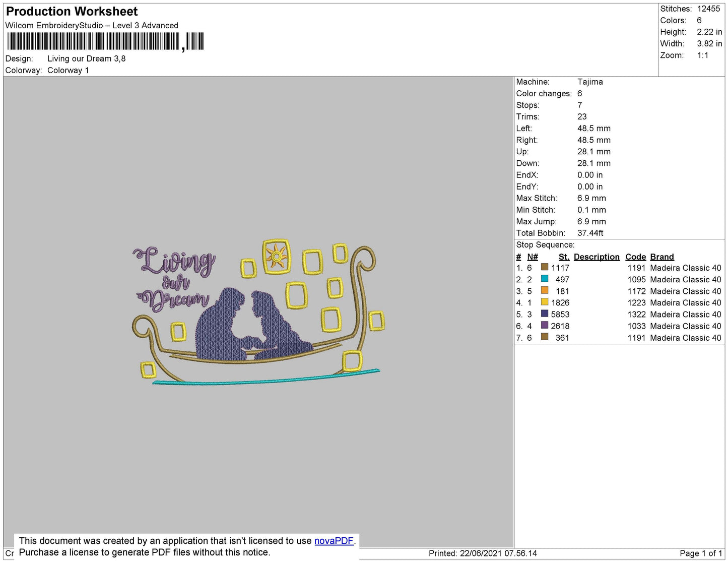Click code 1223 in the stop sequence
This screenshot has width=728, height=563.
click(636, 302)
